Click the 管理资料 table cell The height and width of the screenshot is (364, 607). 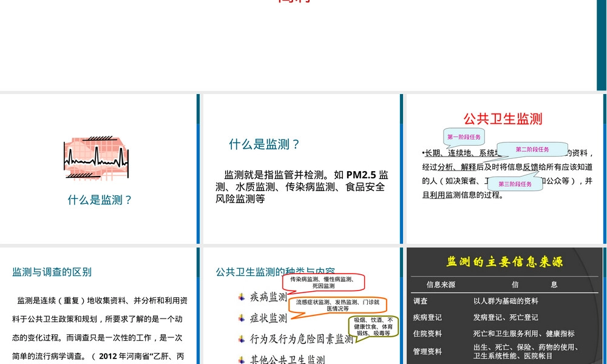427,351
